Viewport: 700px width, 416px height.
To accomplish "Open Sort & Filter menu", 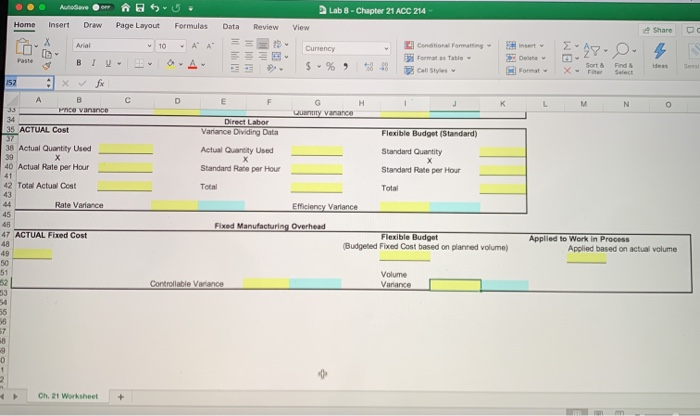I will pos(595,58).
